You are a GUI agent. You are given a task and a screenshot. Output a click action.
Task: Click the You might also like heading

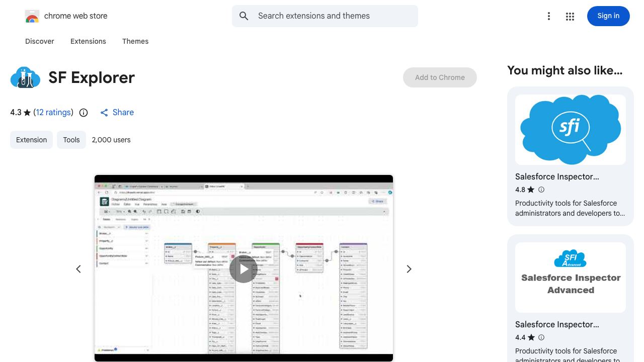pyautogui.click(x=565, y=70)
